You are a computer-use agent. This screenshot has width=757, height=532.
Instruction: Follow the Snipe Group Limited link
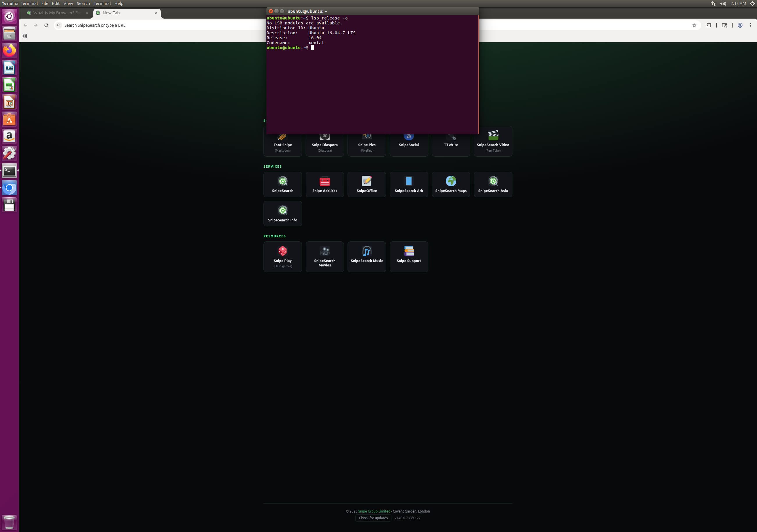coord(374,511)
